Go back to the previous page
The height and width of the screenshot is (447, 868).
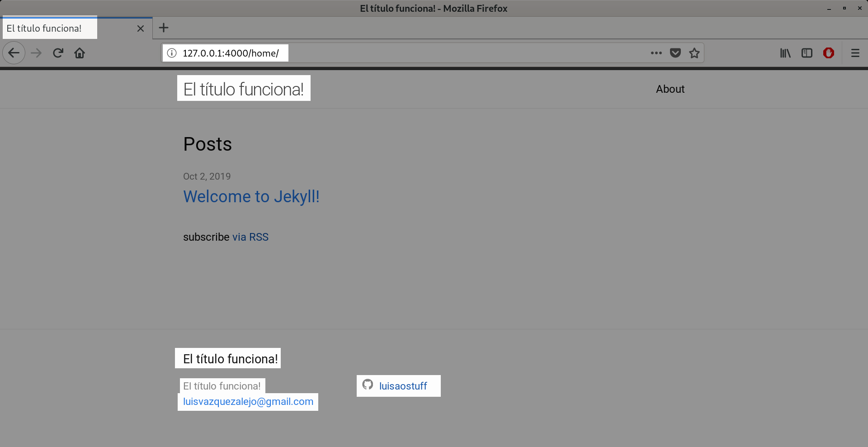14,53
